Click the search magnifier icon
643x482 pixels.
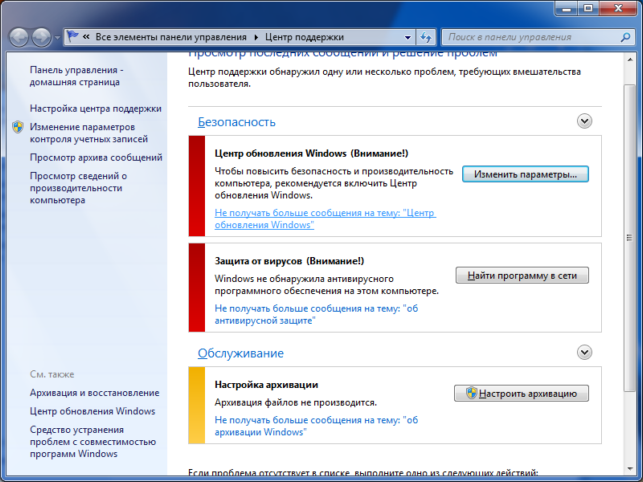pos(625,37)
